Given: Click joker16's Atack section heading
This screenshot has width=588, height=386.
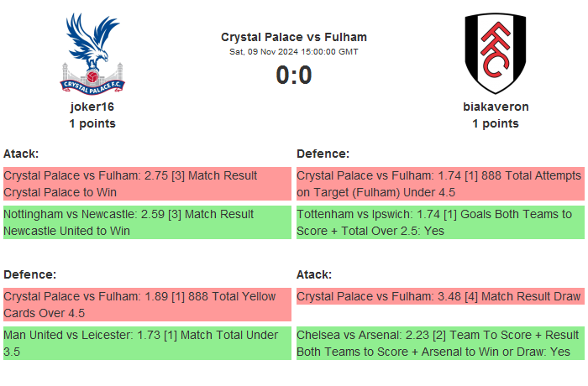Looking at the screenshot, I should pyautogui.click(x=21, y=154).
